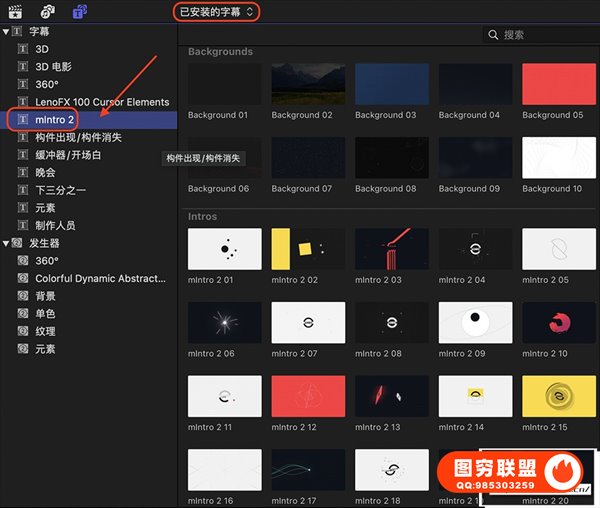Open the 已安装的字幕 dropdown menu
600x508 pixels.
tap(217, 12)
